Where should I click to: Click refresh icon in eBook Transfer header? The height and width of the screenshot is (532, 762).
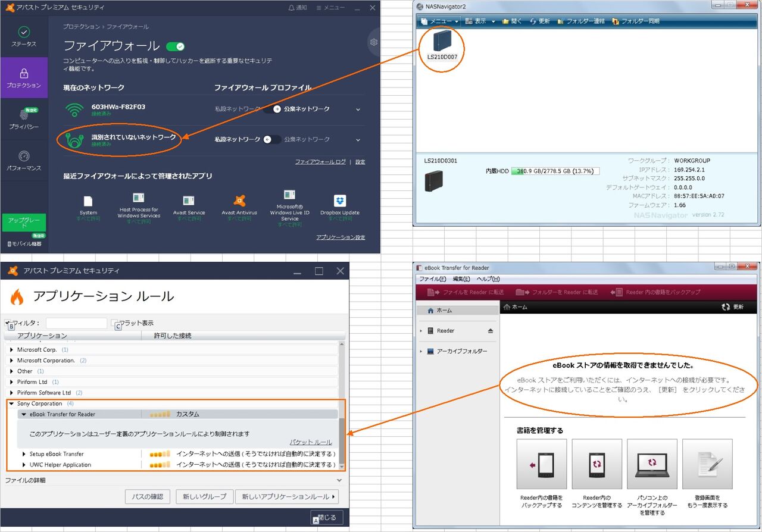[x=726, y=307]
